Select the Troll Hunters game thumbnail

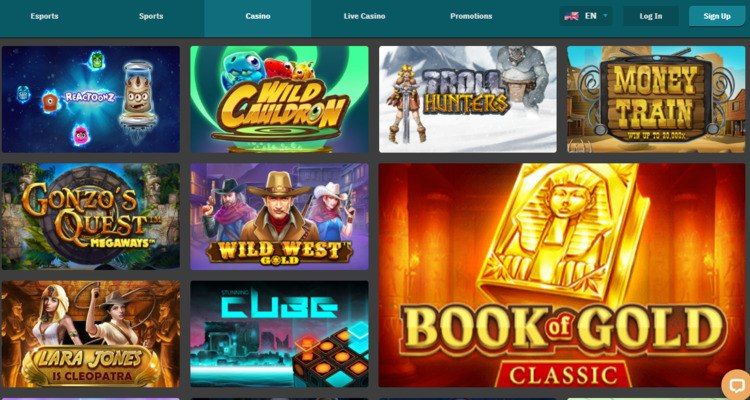coord(468,99)
